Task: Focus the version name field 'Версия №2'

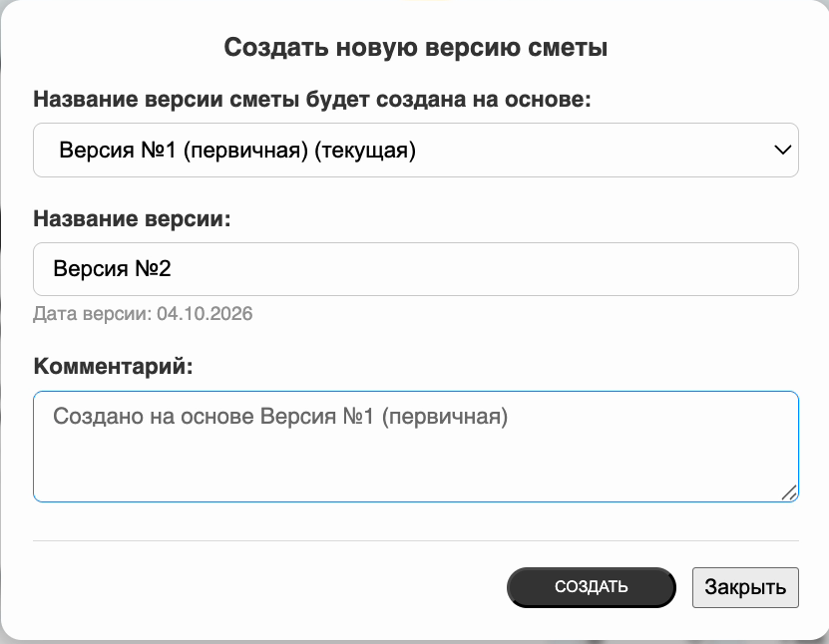Action: point(416,269)
